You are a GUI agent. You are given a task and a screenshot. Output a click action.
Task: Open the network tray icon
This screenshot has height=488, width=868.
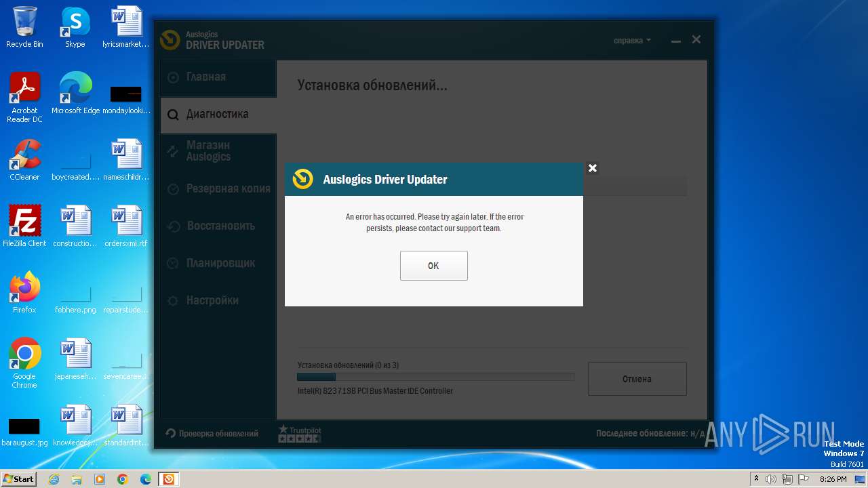(787, 479)
